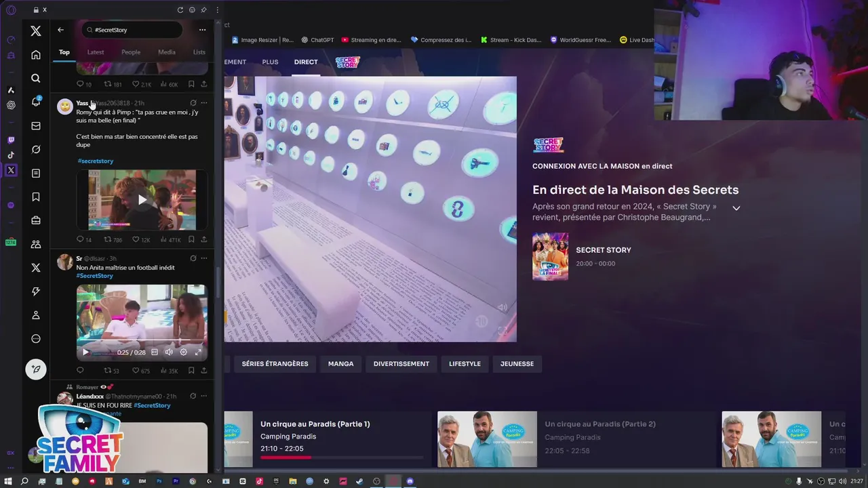
Task: Open the X Home feed icon
Action: 36,55
